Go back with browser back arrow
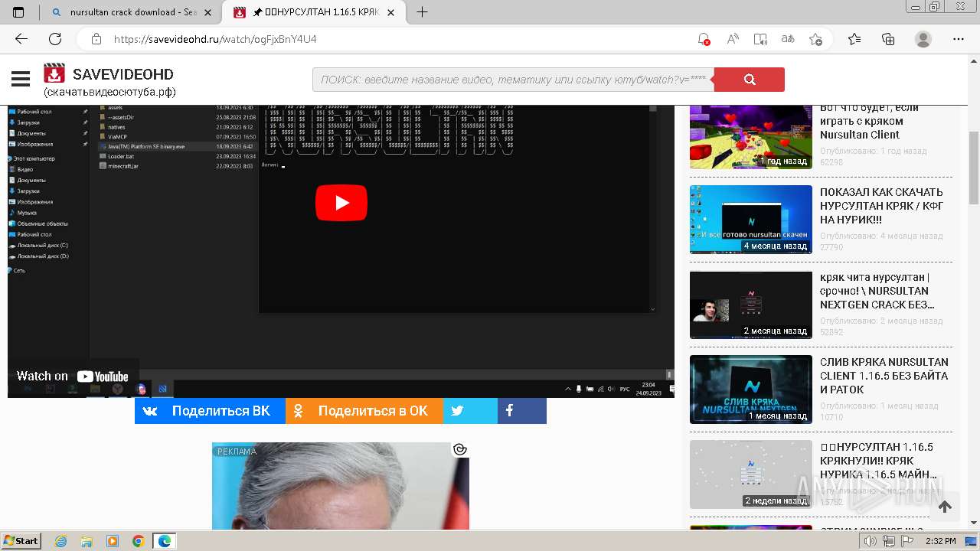Viewport: 980px width, 551px height. pyautogui.click(x=21, y=39)
